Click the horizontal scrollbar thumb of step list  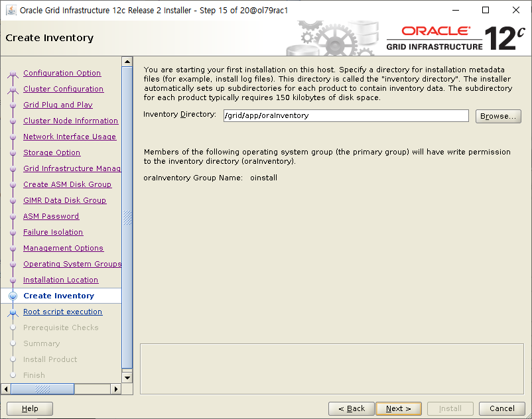42,389
